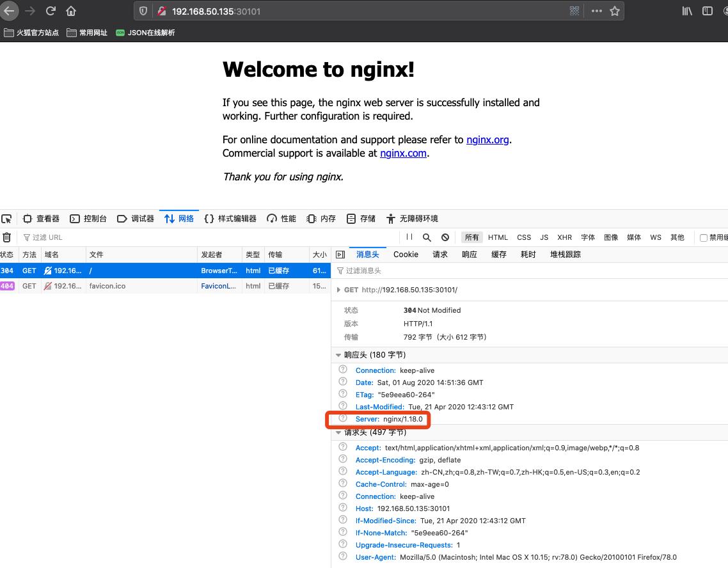This screenshot has width=728, height=568.
Task: Open the Inspector (查看器) tab
Action: 42,219
